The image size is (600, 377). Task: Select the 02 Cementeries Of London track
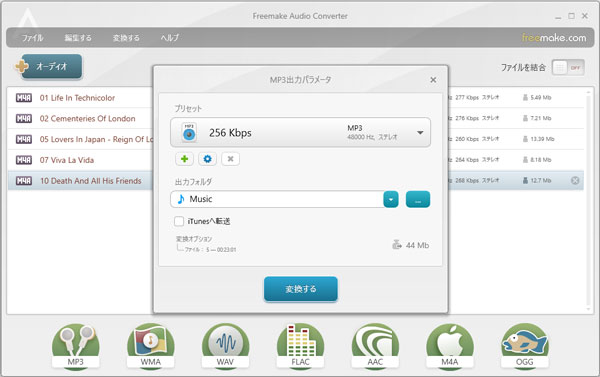[87, 118]
